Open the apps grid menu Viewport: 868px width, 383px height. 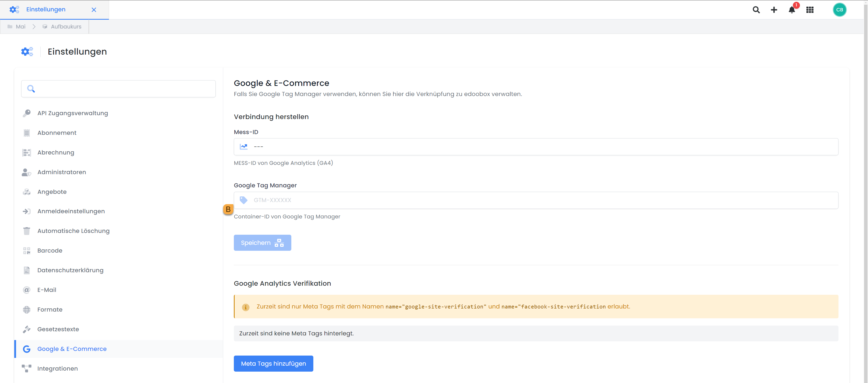[810, 10]
